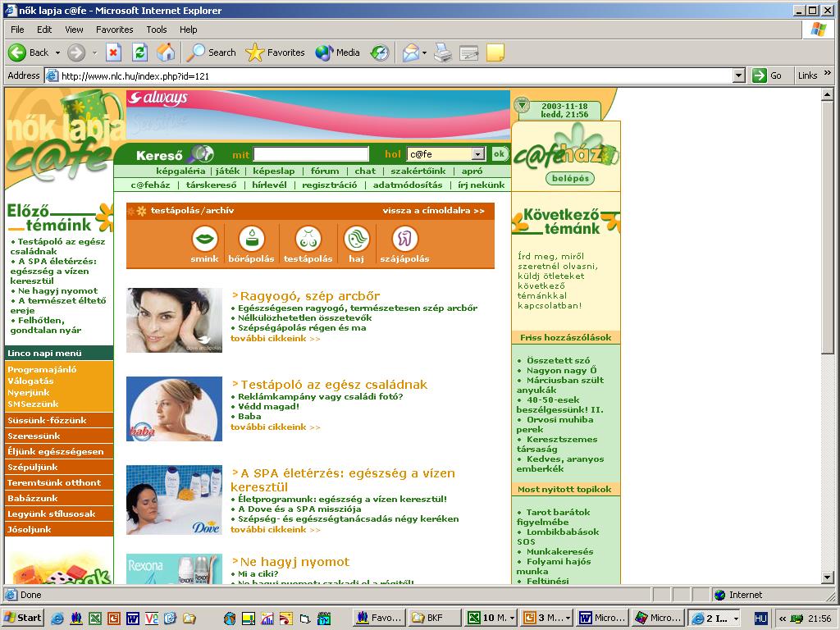Click the 'vissza a címoldalra >>' link

[x=433, y=211]
